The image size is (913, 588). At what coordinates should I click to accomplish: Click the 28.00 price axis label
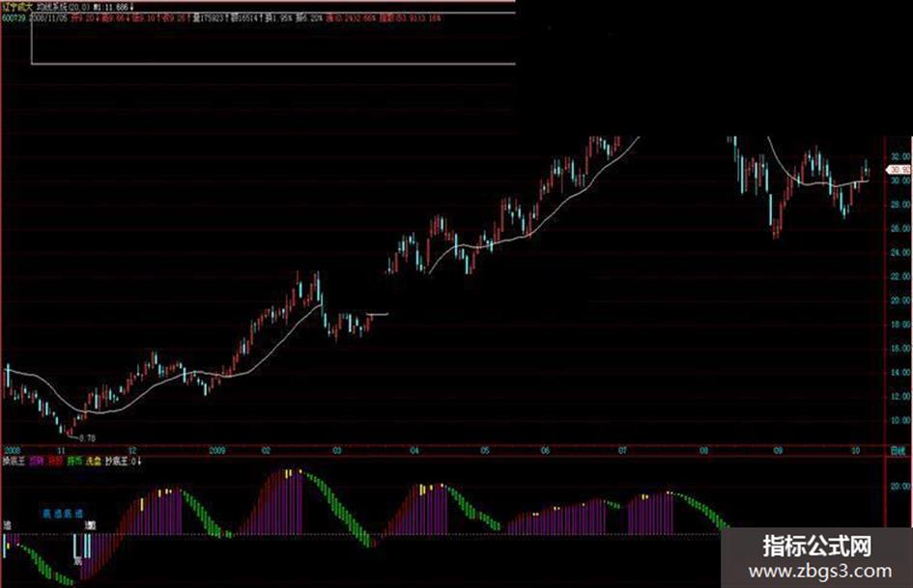pos(899,205)
